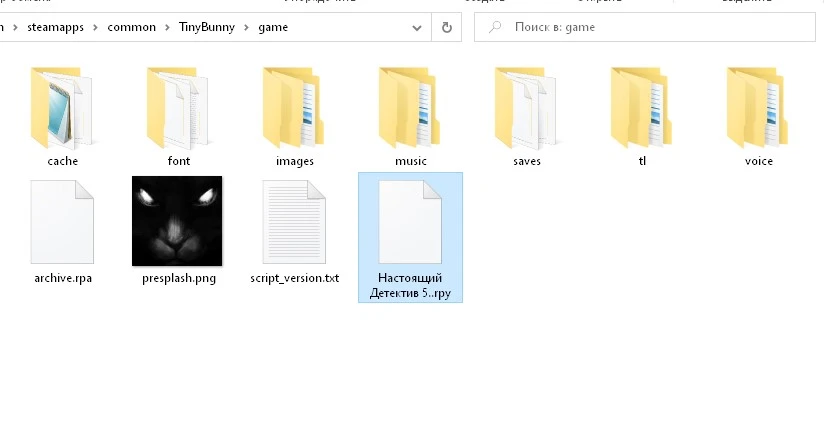This screenshot has height=438, width=827.
Task: Click the 'tl' folder name label
Action: tap(642, 161)
